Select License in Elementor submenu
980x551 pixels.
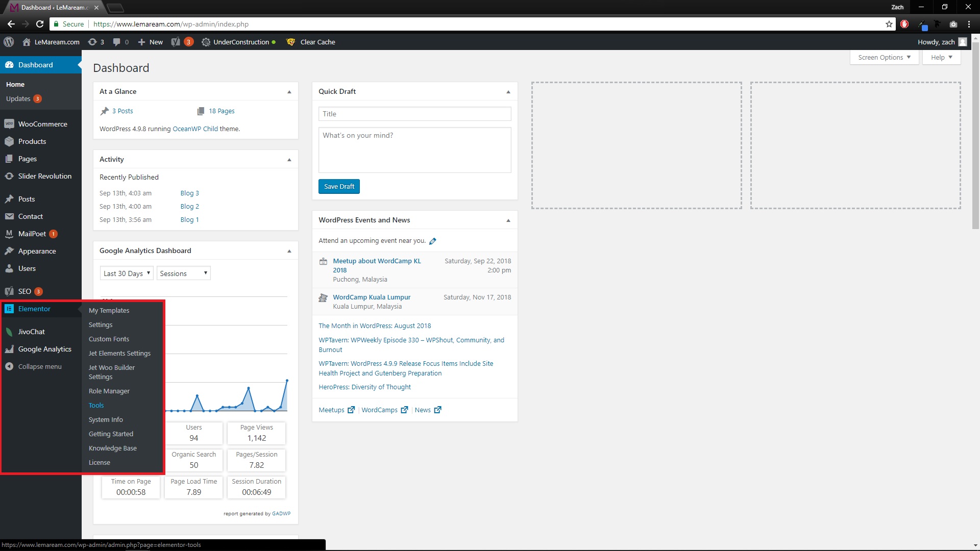pyautogui.click(x=100, y=463)
